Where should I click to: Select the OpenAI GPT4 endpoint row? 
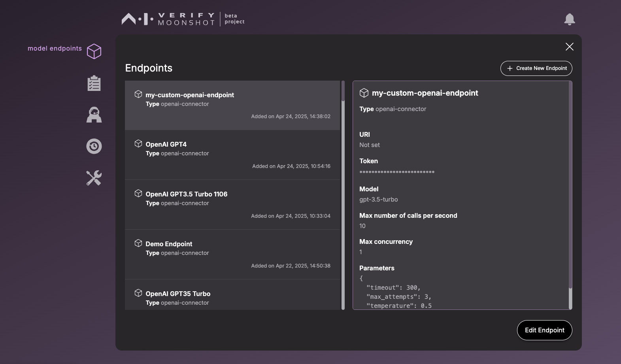[232, 155]
